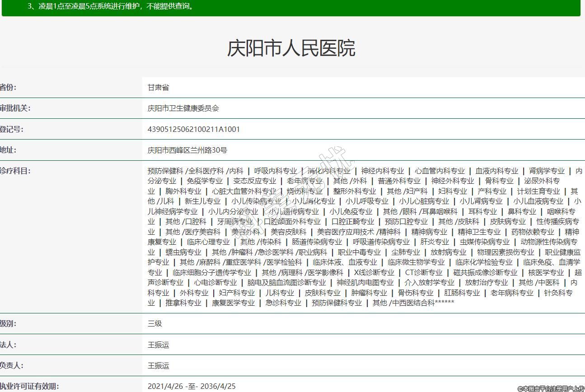Image resolution: width=585 pixels, height=392 pixels.
Task: Select registration number 43905125062100211A1001
Action: point(194,129)
